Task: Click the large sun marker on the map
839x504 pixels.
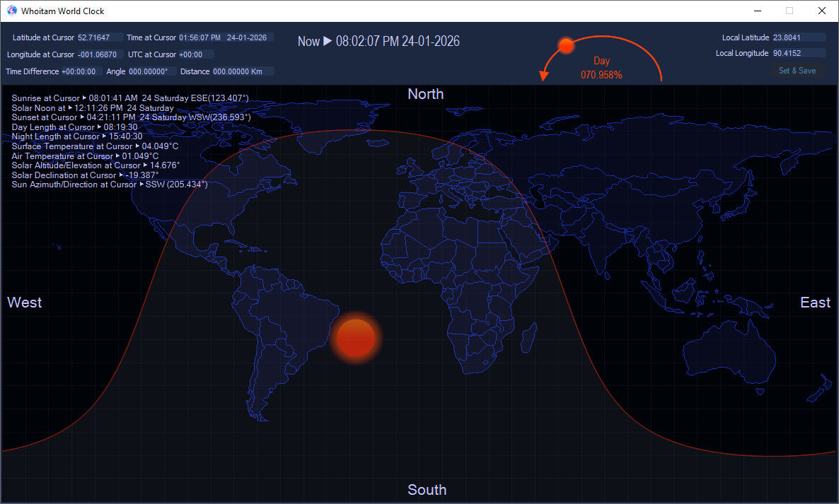Action: (355, 338)
